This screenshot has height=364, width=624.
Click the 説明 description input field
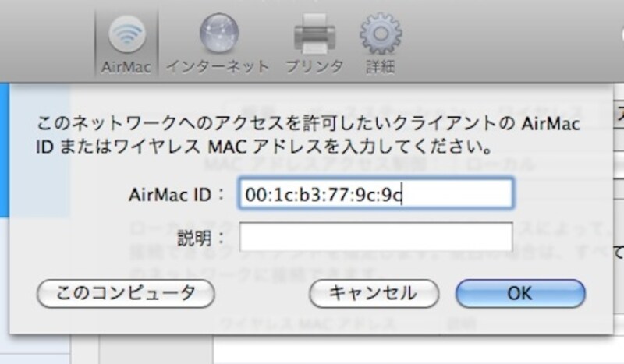[x=376, y=237]
